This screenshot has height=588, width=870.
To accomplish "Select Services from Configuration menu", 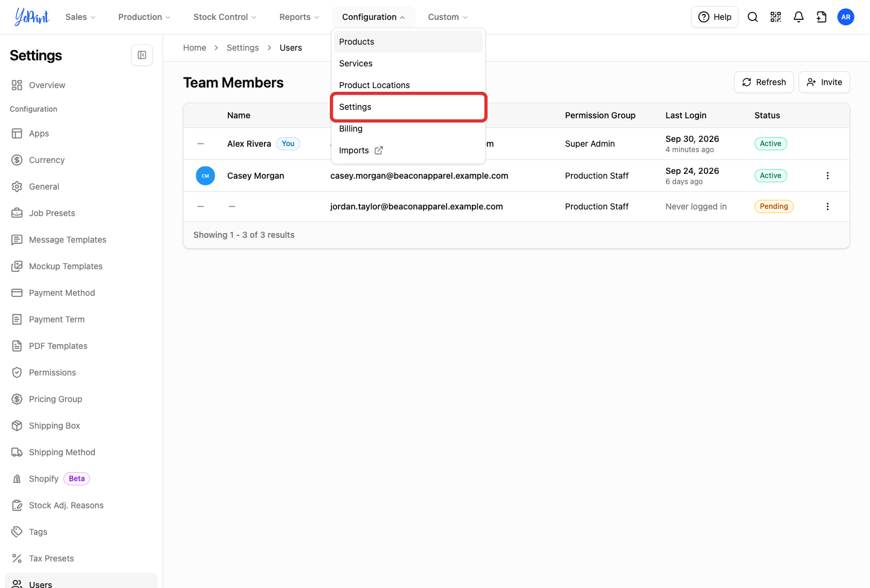I will coord(408,63).
